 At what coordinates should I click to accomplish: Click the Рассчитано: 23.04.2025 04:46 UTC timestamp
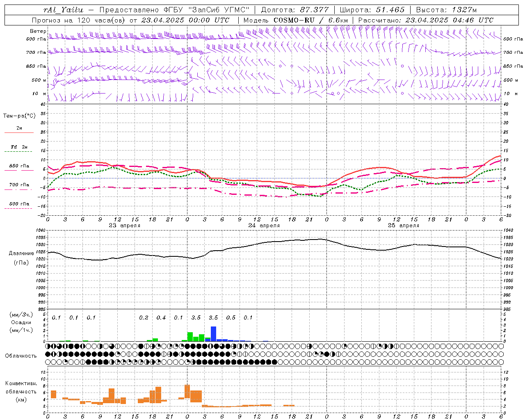click(426, 20)
